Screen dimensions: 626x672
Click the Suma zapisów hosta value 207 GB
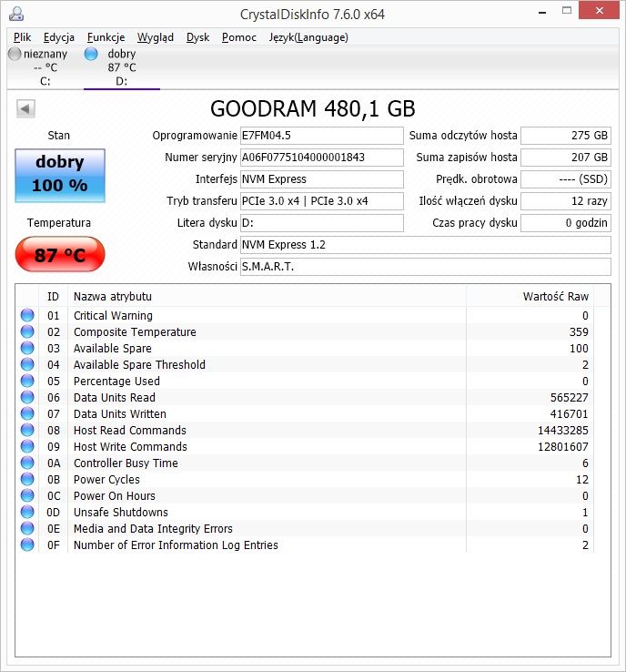tap(566, 158)
